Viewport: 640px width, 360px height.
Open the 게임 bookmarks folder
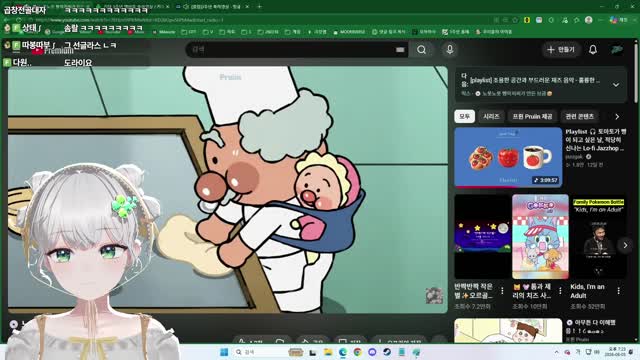[x=293, y=32]
